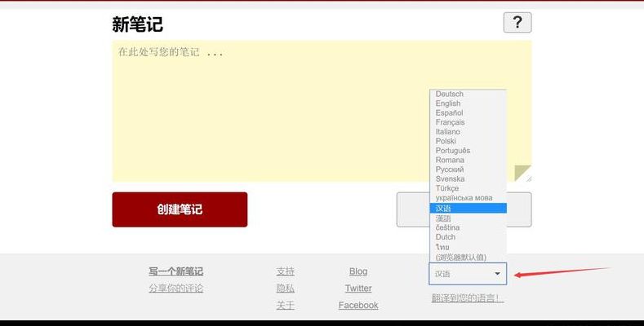The width and height of the screenshot is (644, 326).
Task: Open the 写一个新笔记 link
Action: (175, 271)
